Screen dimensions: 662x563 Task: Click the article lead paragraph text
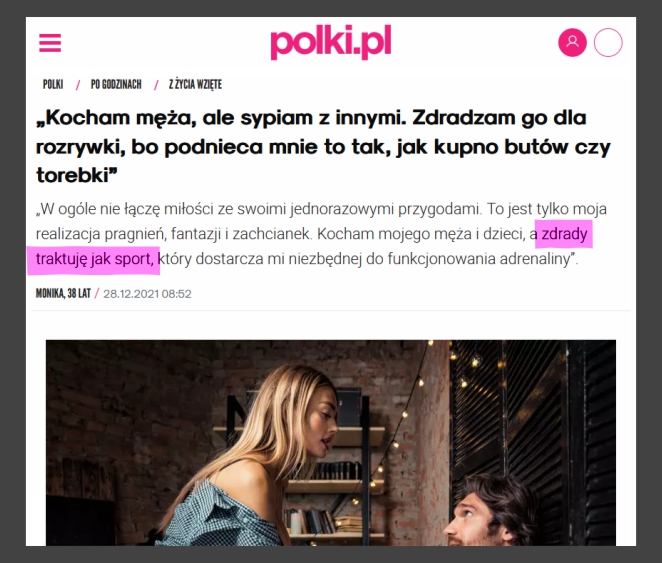321,234
